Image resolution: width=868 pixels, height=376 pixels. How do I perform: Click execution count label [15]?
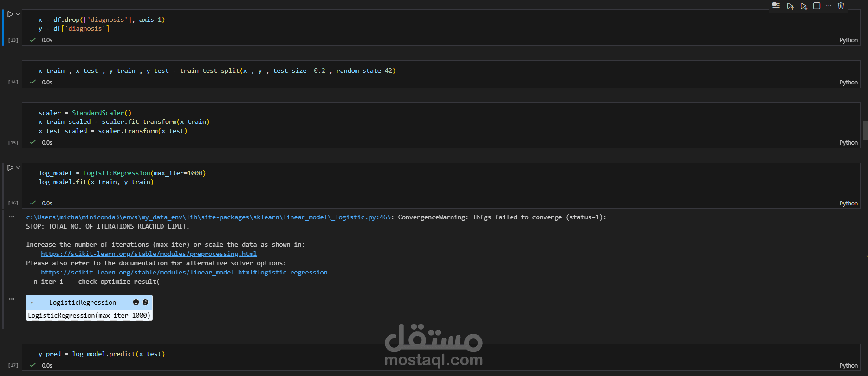[13, 143]
